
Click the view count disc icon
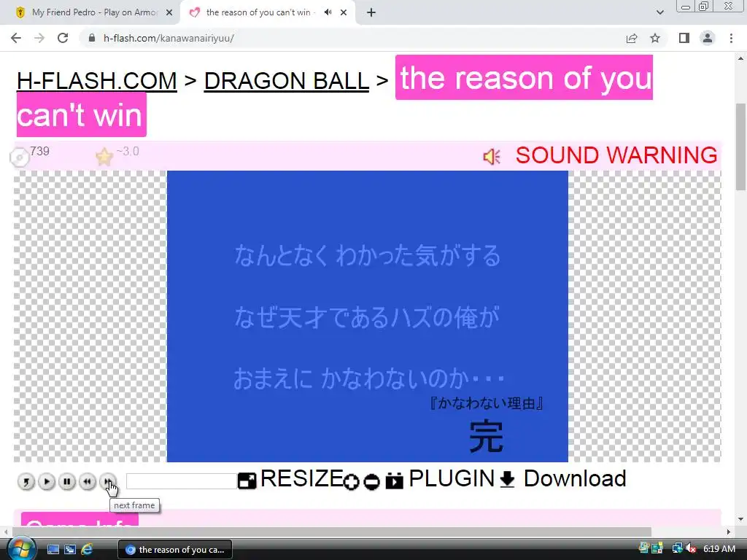point(20,157)
